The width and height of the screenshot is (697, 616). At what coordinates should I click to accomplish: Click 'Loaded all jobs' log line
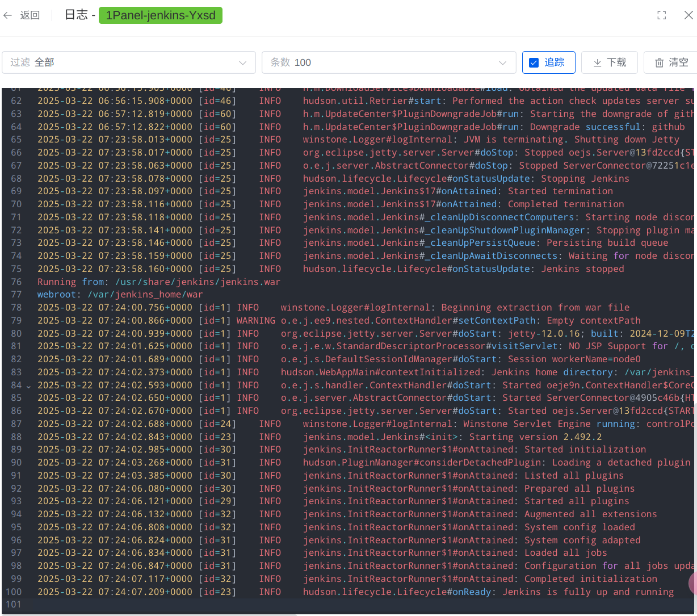[322, 553]
